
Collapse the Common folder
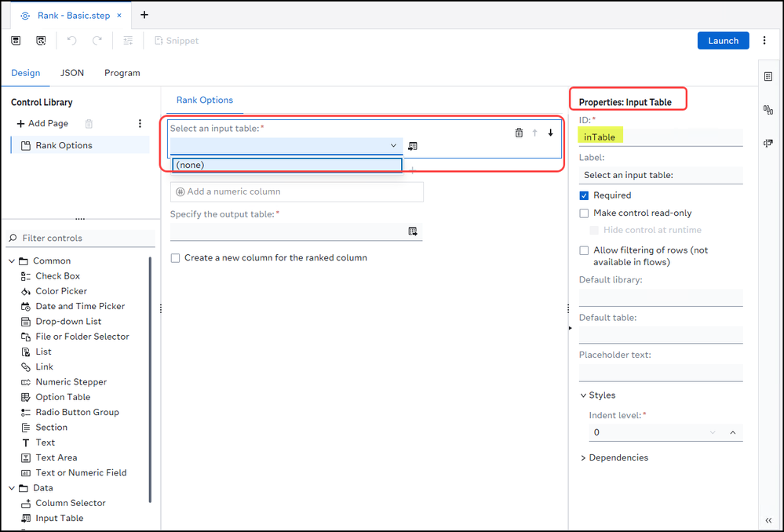pos(12,261)
